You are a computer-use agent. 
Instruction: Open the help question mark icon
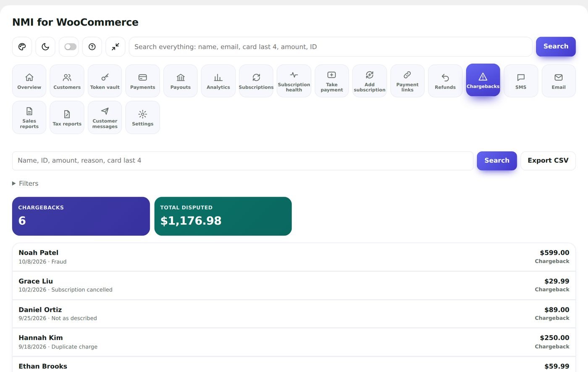[x=92, y=47]
